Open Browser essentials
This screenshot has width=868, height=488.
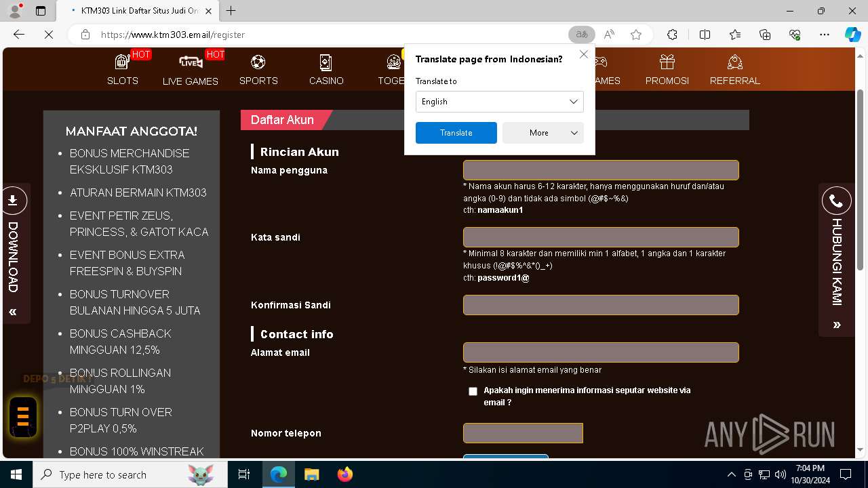795,35
